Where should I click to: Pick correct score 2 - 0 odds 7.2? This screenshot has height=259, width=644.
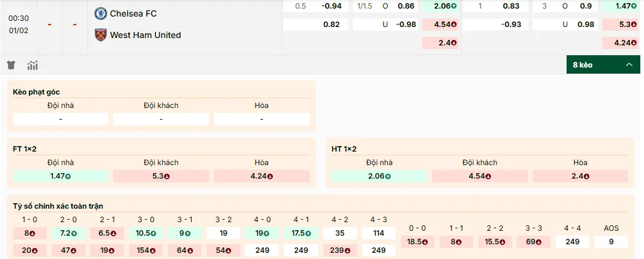[x=69, y=233]
